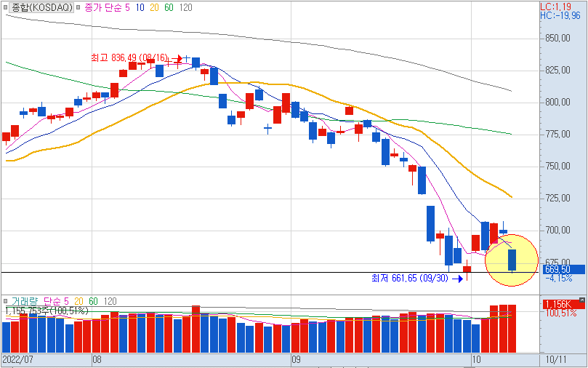Click the 08 month date axis label

click(97, 360)
